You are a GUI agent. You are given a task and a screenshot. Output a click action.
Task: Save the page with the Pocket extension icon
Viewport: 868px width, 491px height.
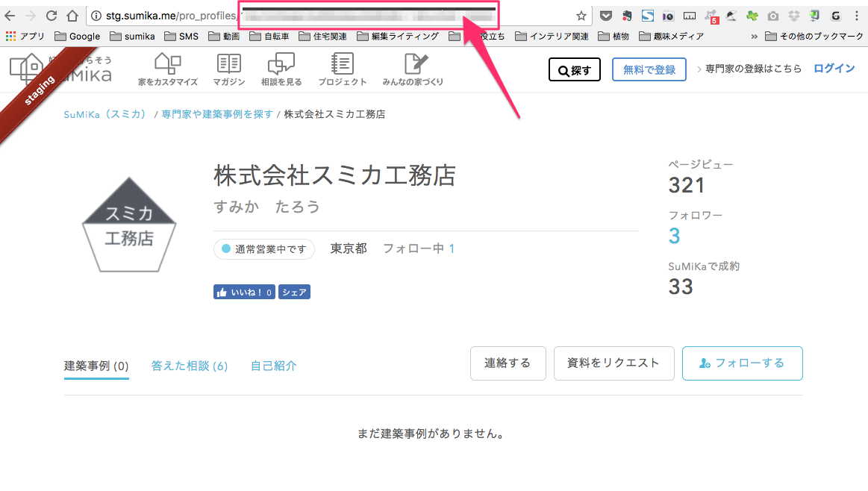pos(606,16)
